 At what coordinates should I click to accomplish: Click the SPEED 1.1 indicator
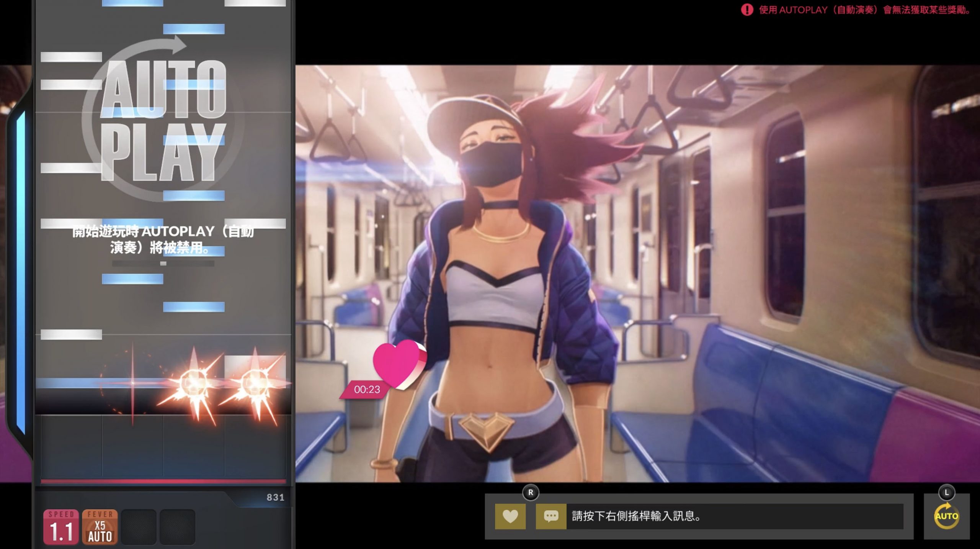(x=61, y=527)
